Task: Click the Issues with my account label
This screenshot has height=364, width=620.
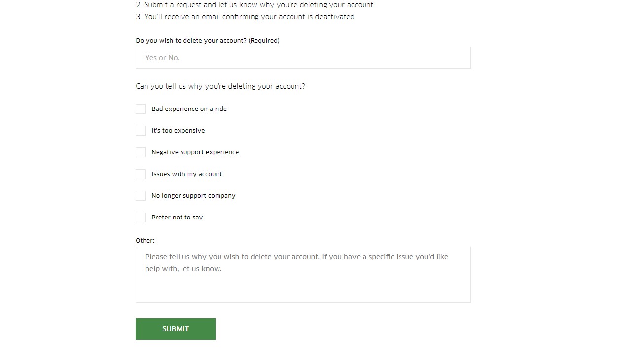Action: (187, 174)
